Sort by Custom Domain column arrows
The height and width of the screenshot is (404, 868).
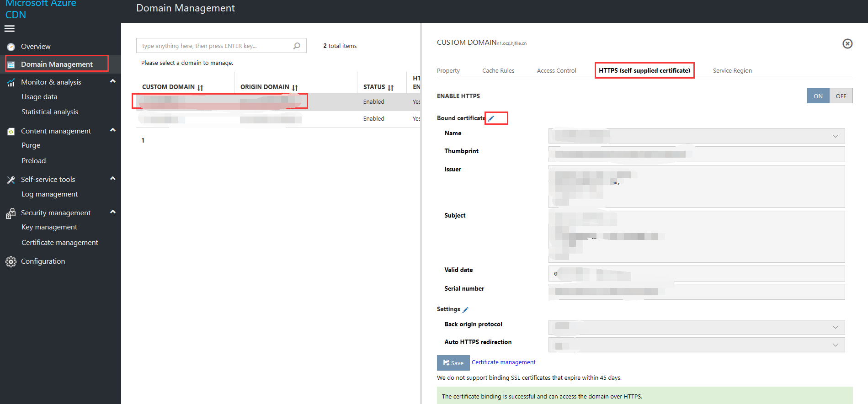click(x=200, y=87)
